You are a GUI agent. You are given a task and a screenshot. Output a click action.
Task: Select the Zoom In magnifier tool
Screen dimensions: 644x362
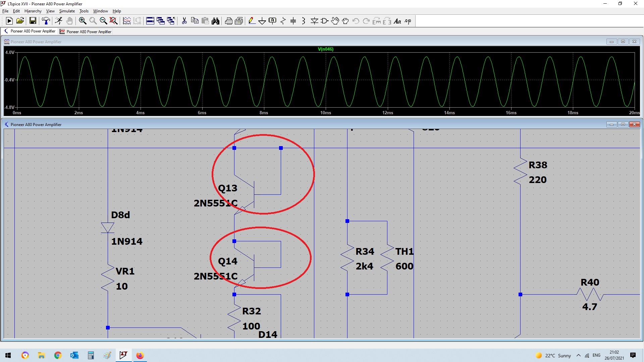tap(83, 21)
